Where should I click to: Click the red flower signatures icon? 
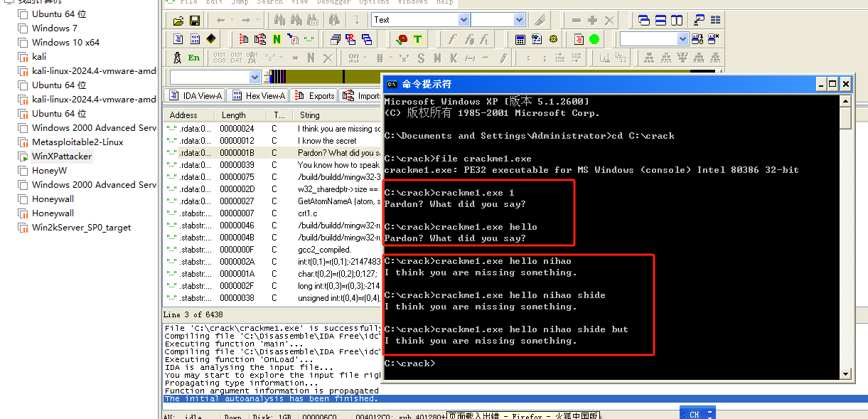[x=402, y=39]
